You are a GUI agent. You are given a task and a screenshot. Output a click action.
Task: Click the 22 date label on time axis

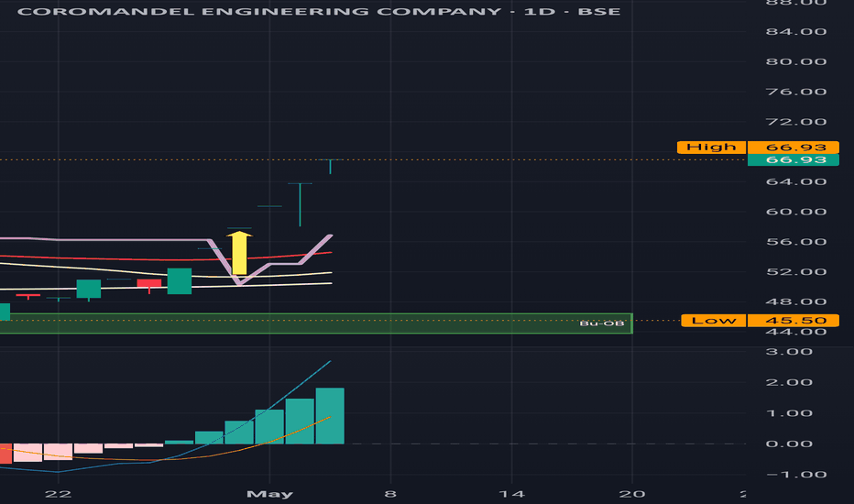pos(59,494)
